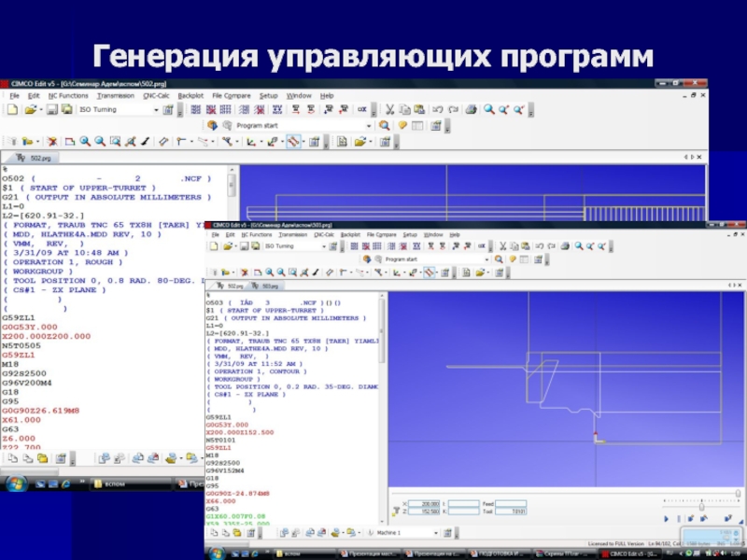Click the Feed value field in the backplot panel
Image resolution: width=747 pixels, height=560 pixels.
click(x=512, y=503)
